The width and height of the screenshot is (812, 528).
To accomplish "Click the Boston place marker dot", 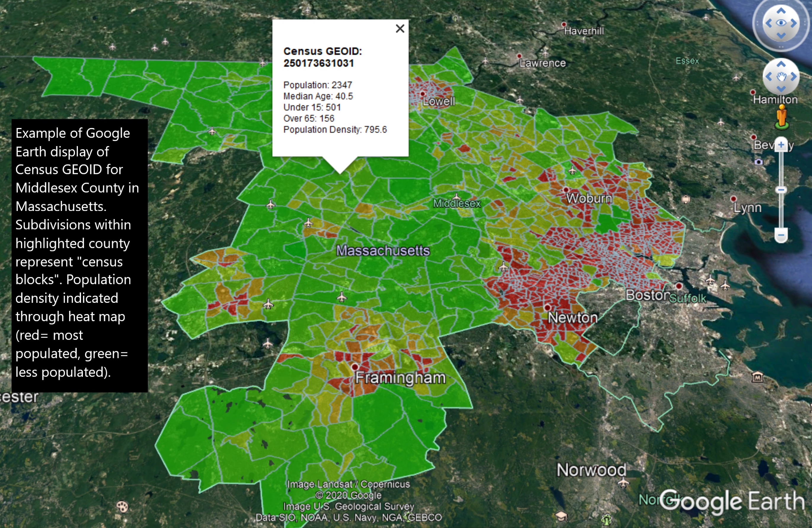I will [x=679, y=286].
